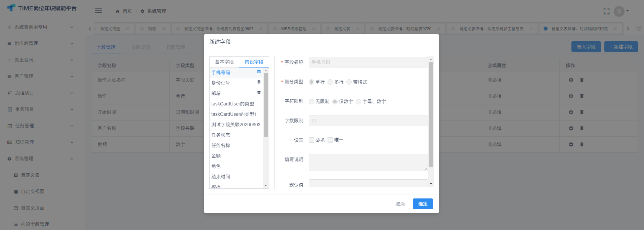The width and height of the screenshot is (644, 230).
Task: Click the 字数限制 input field
Action: (x=368, y=121)
